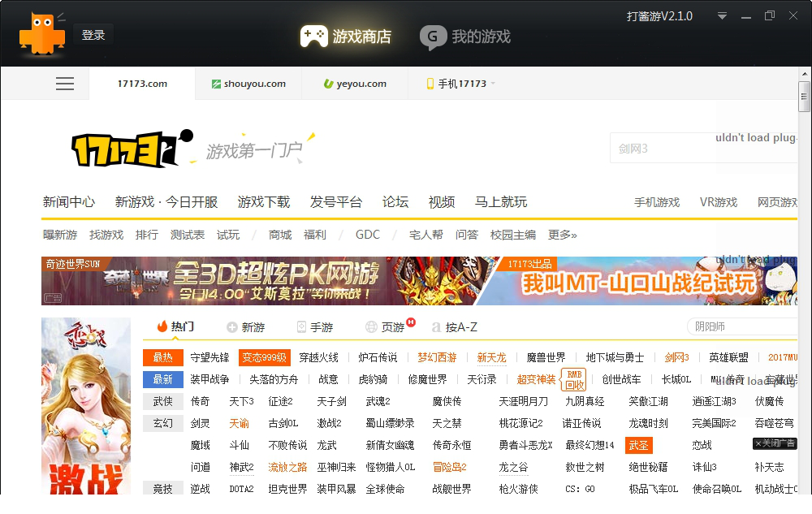
Task: Click the orange owl mascot logo
Action: (42, 33)
